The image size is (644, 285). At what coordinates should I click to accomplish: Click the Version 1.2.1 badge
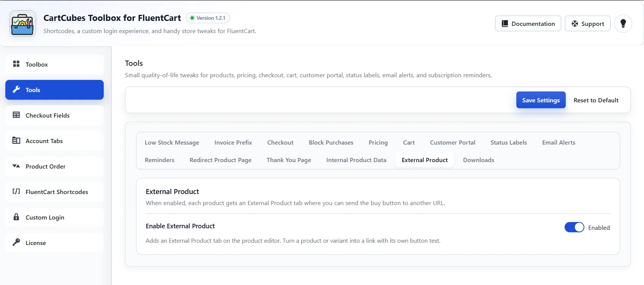pos(208,18)
